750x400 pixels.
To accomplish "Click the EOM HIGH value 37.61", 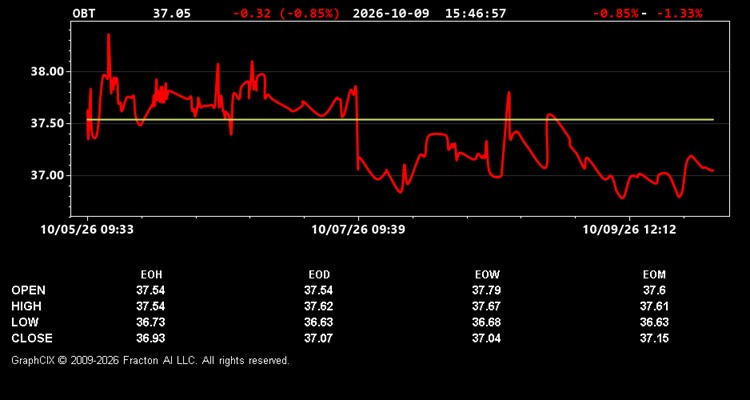I will point(654,306).
